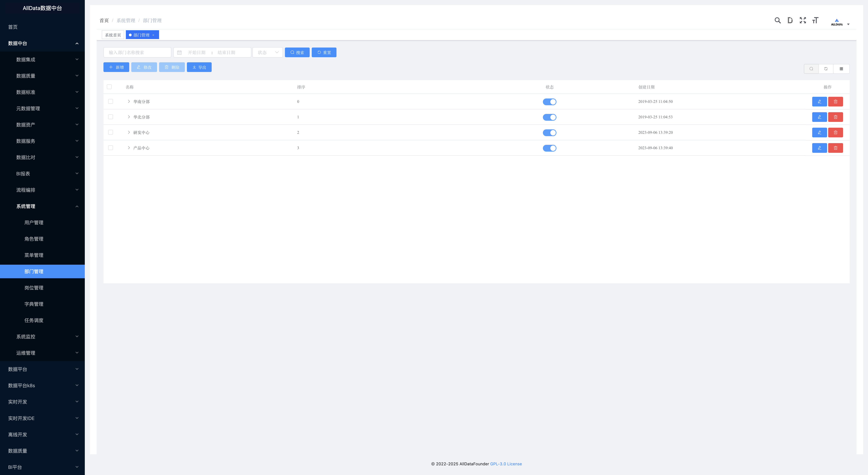Click the 导出 button
The image size is (868, 475).
(199, 67)
